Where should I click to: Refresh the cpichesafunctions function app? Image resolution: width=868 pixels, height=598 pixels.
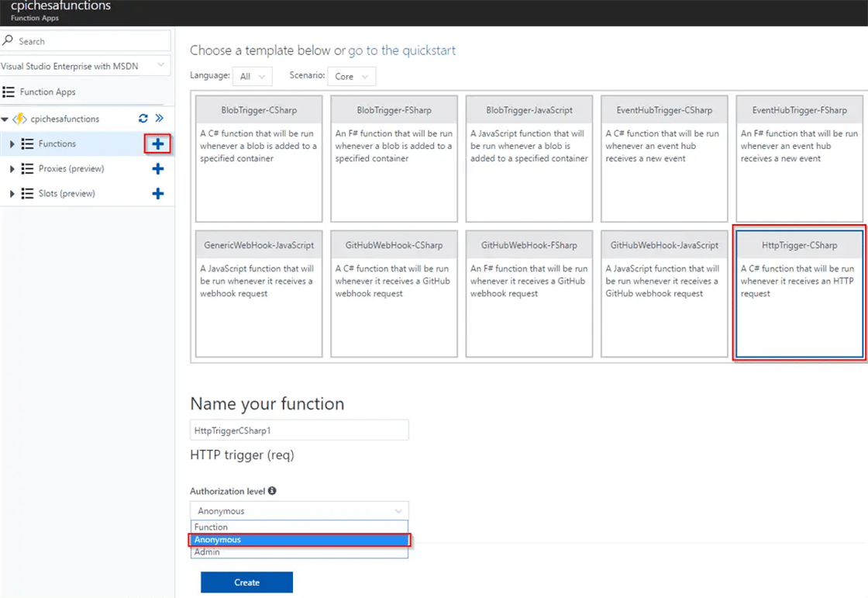[x=143, y=119]
